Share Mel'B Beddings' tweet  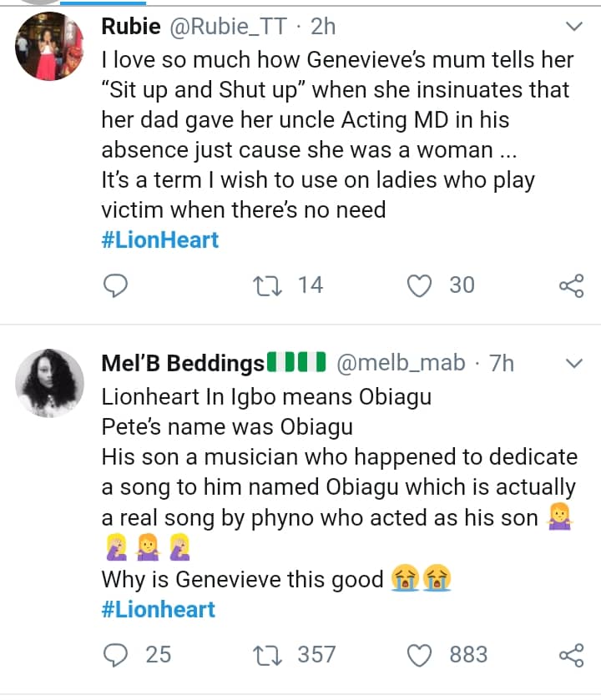pyautogui.click(x=571, y=655)
